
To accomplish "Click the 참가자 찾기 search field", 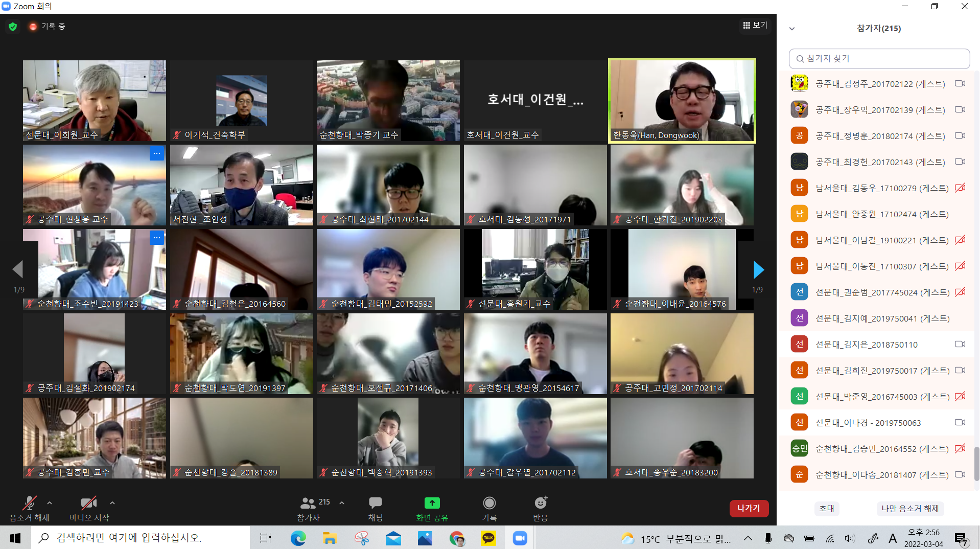I will [879, 59].
